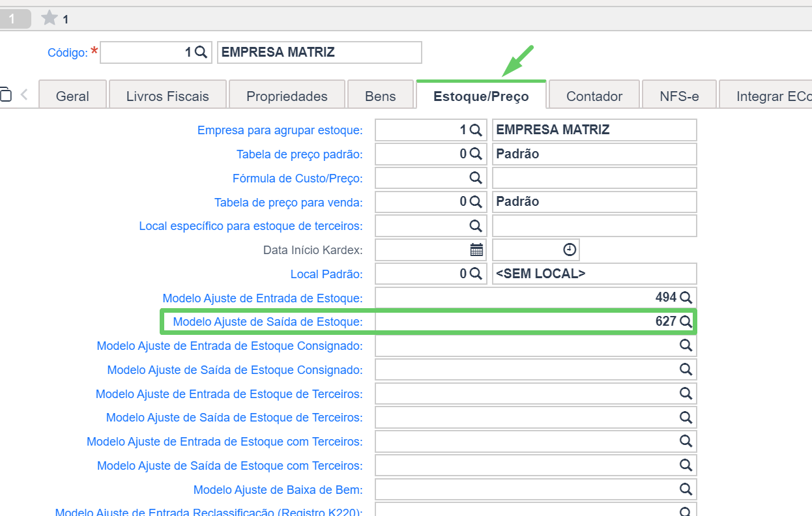Screen dimensions: 812x516
Task: Search Modelo Ajuste de Baixa de Bem
Action: 686,489
